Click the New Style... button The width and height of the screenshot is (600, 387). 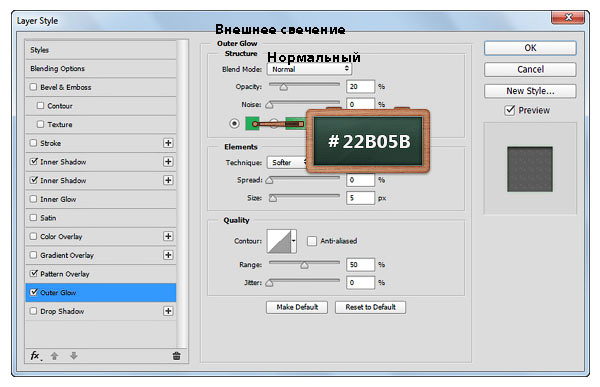(x=530, y=91)
